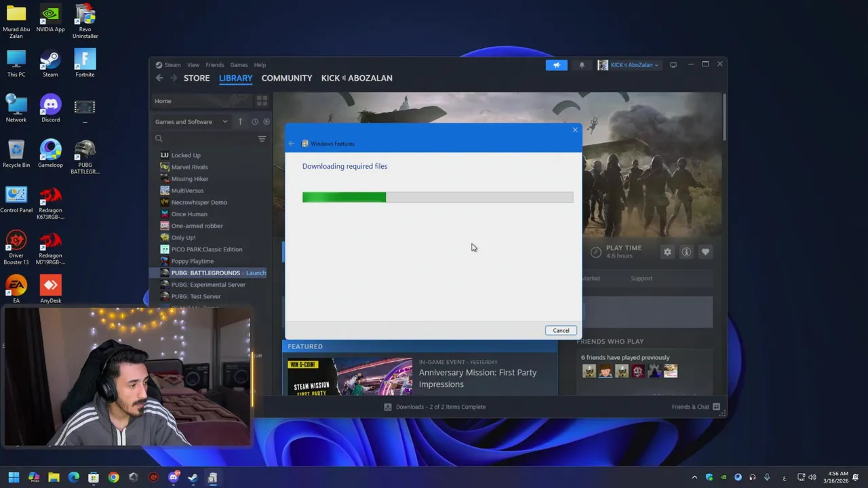Open Library Home section
The width and height of the screenshot is (868, 488).
[201, 101]
